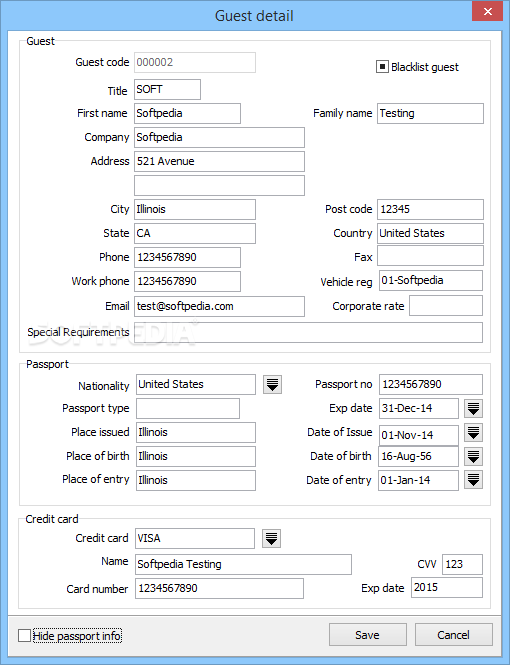Edit the Title field containing SOFT

pos(167,89)
